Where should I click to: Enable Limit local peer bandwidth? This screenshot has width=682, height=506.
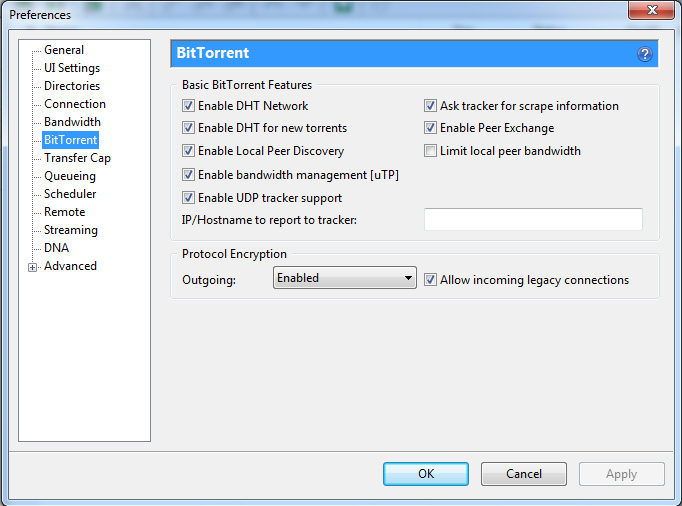(430, 151)
